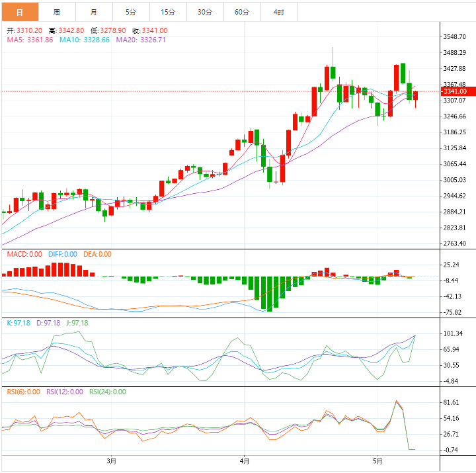476x473 pixels.
Task: Click the DEA value label
Action: [x=97, y=254]
